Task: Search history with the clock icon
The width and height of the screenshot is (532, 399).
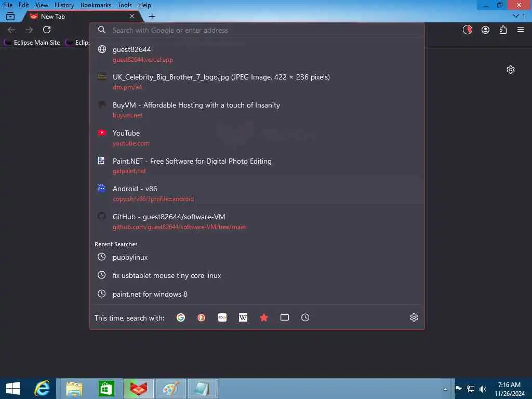Action: (305, 317)
